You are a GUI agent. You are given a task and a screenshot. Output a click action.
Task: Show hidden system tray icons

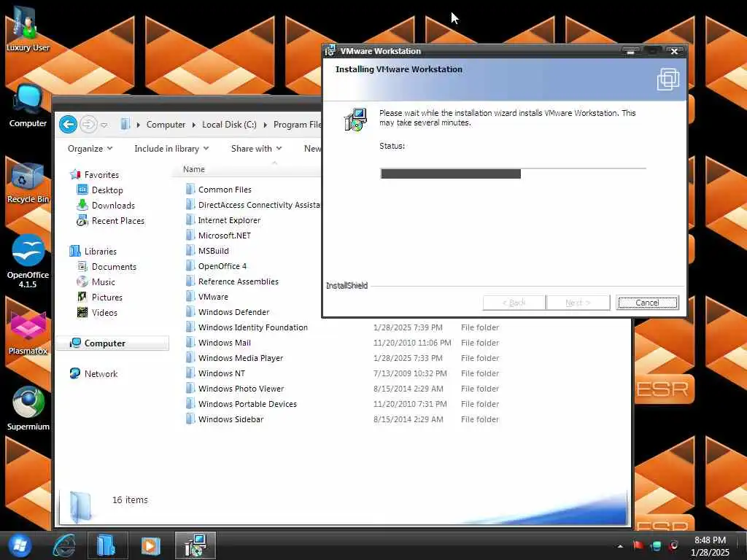point(620,546)
